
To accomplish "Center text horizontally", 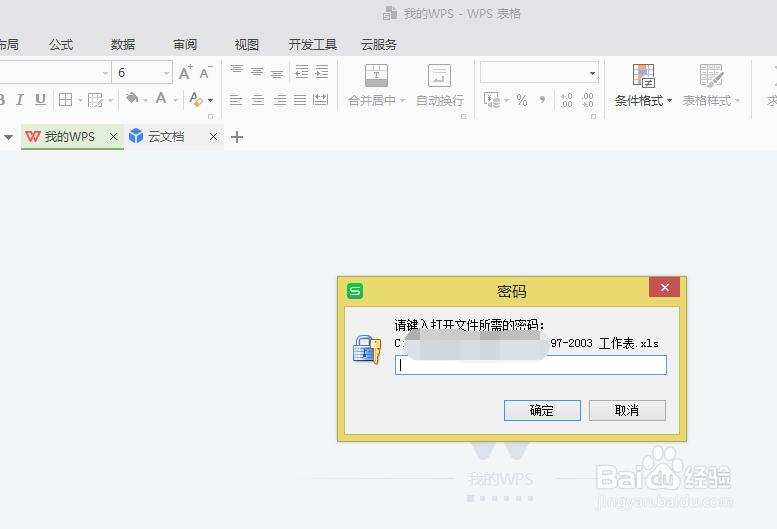I will pyautogui.click(x=258, y=100).
